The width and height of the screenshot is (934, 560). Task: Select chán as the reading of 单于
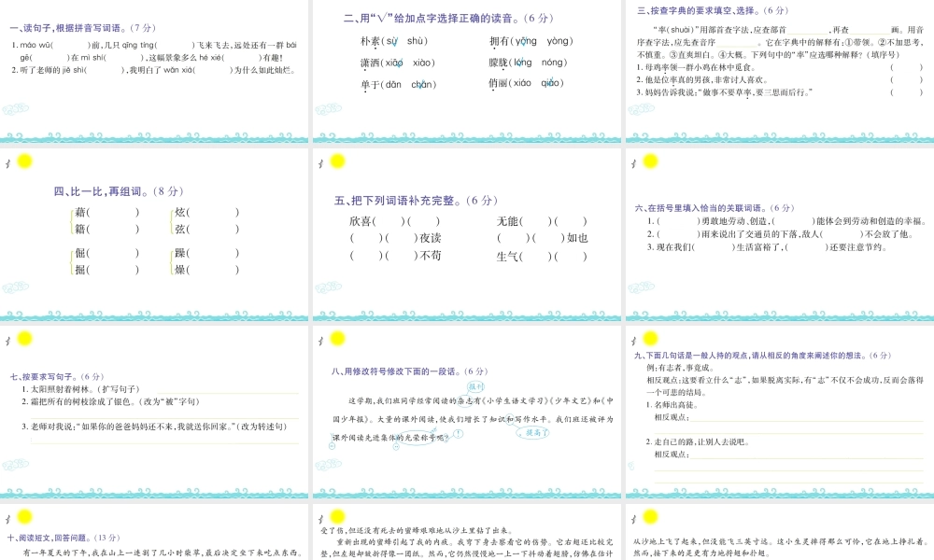(x=420, y=83)
